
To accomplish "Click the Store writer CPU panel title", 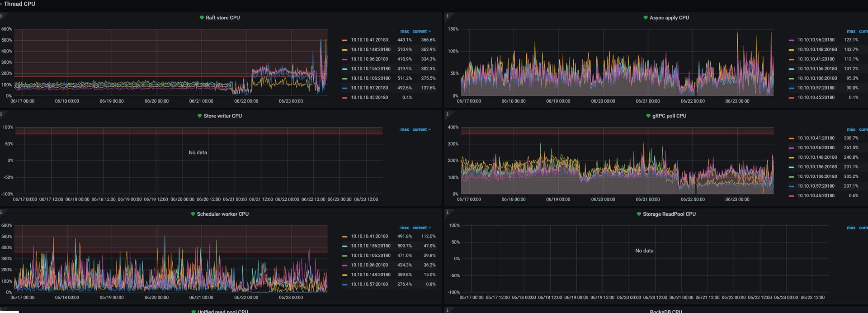I will [222, 116].
